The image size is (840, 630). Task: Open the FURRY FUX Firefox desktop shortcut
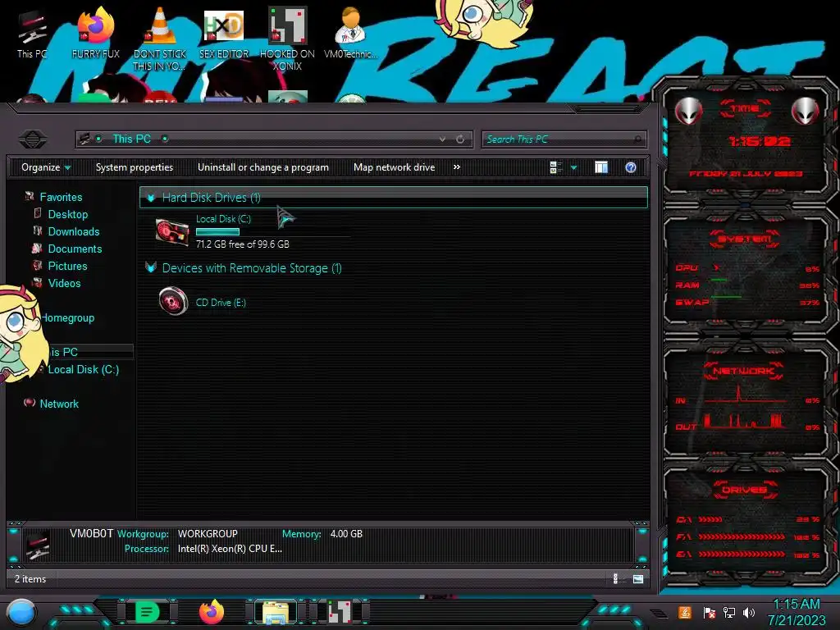click(x=95, y=34)
